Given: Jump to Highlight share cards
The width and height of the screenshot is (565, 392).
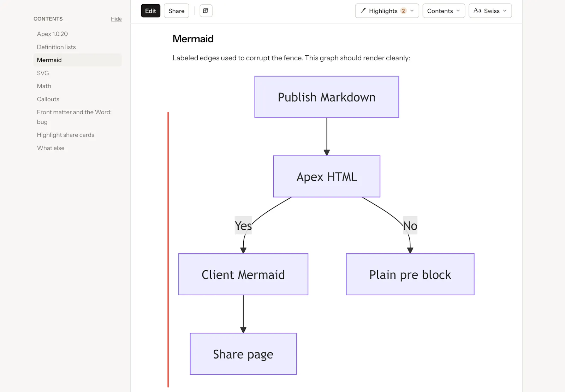Looking at the screenshot, I should pos(65,135).
